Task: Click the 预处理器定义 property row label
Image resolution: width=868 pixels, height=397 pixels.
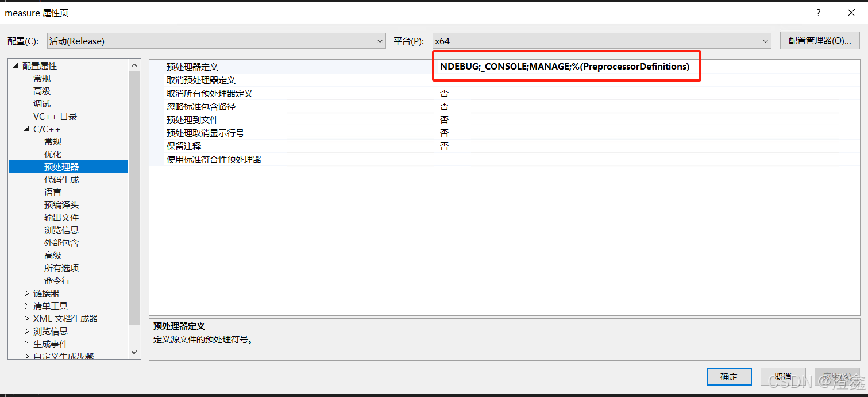Action: [192, 67]
